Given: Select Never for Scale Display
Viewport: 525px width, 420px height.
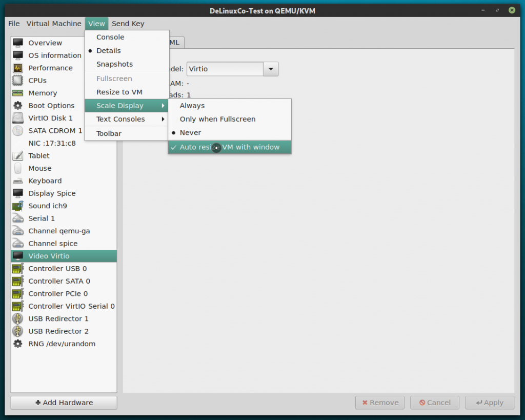Looking at the screenshot, I should coord(190,132).
